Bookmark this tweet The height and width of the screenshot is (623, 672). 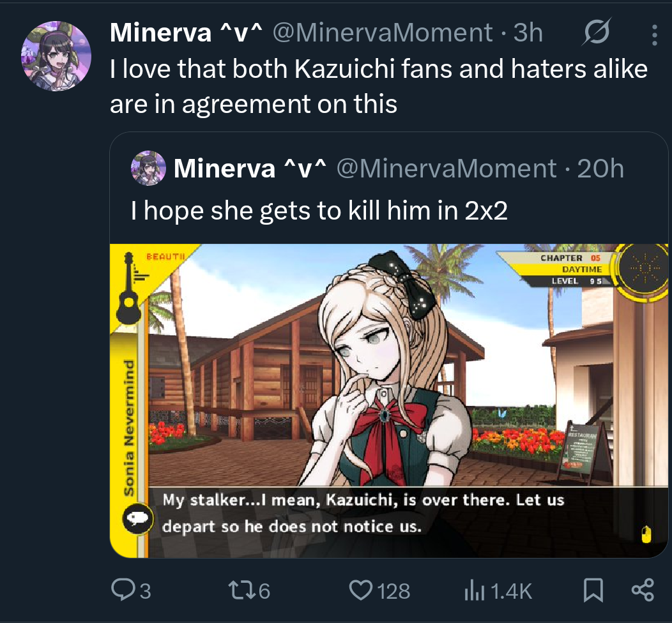593,590
